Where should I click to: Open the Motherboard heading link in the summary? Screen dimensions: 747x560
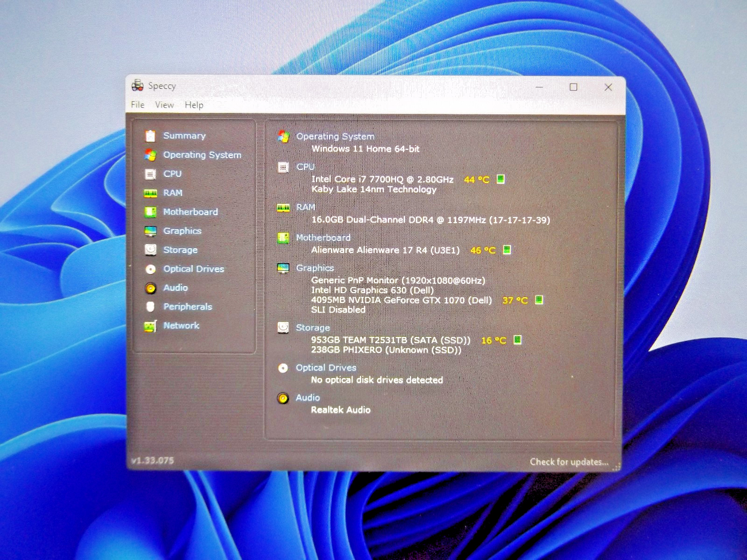pos(323,238)
